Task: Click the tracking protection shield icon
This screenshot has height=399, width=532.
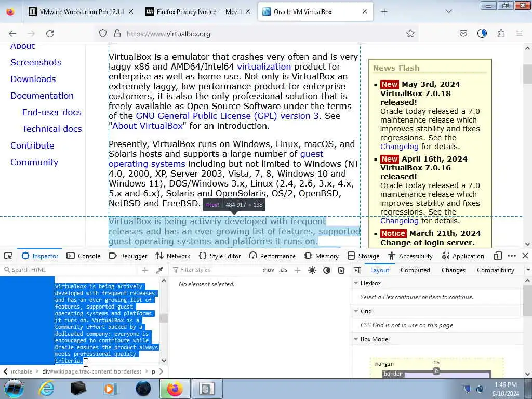Action: (x=103, y=34)
